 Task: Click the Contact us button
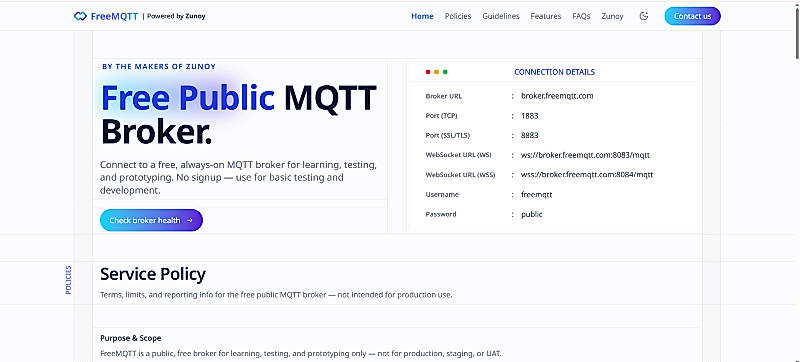tap(692, 16)
